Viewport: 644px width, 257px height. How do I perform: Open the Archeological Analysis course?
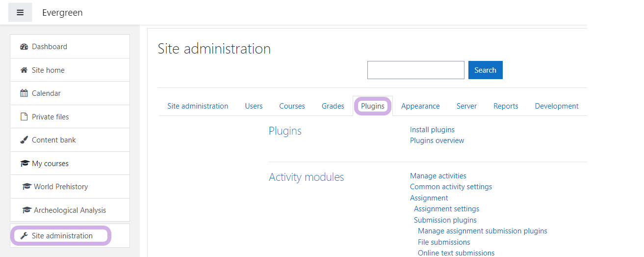pos(70,210)
